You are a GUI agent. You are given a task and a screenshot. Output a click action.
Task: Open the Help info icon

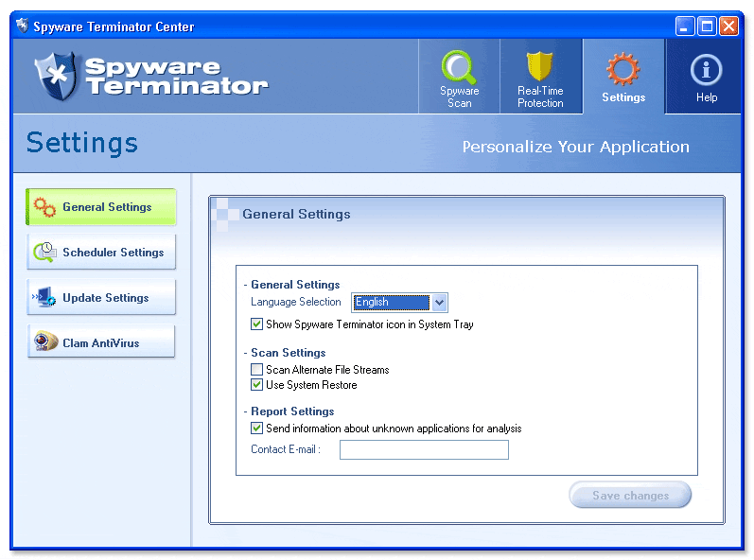tap(706, 70)
